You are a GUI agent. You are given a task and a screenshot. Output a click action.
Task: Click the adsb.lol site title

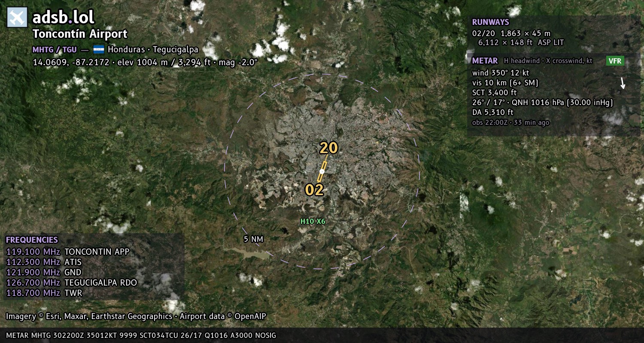pos(64,17)
